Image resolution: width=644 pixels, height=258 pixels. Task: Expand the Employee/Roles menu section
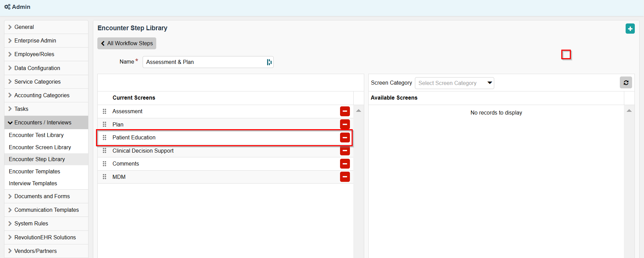tap(34, 54)
